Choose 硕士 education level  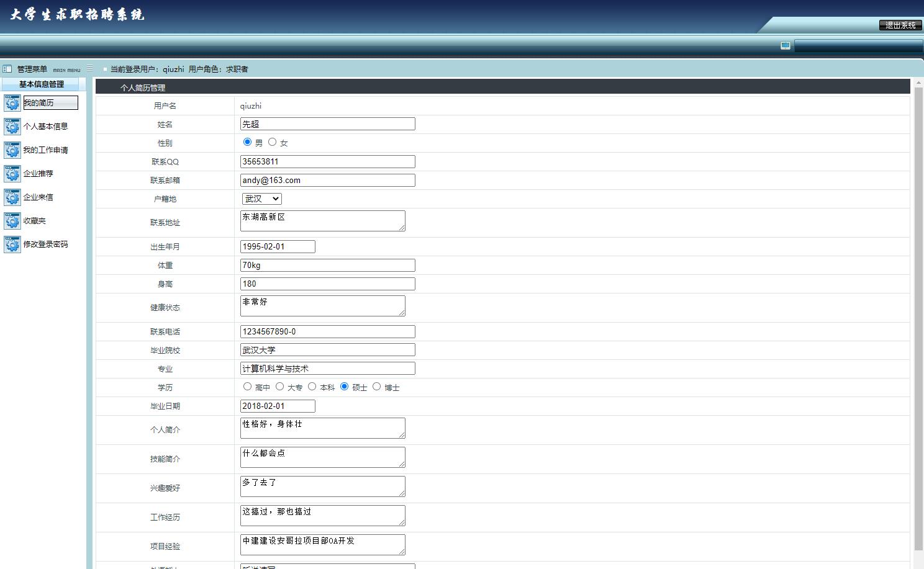click(x=344, y=387)
